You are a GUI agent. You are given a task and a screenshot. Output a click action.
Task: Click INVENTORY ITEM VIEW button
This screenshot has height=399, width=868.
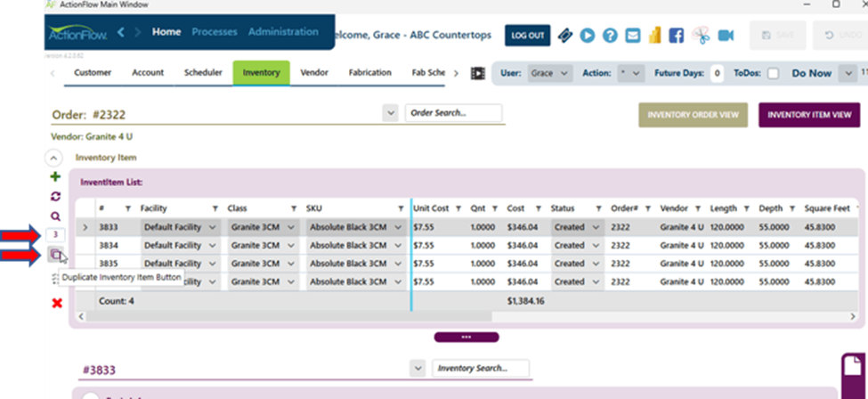(x=809, y=115)
